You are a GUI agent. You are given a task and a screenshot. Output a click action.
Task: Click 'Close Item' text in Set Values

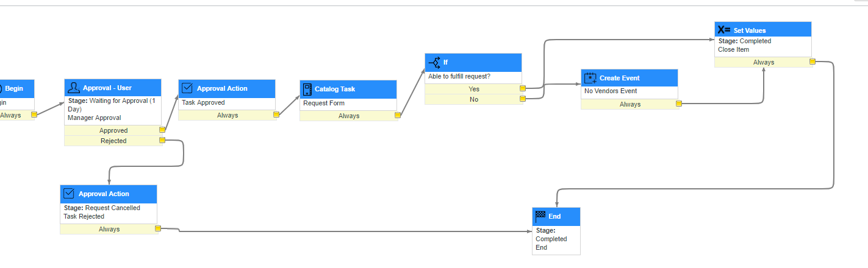[734, 49]
